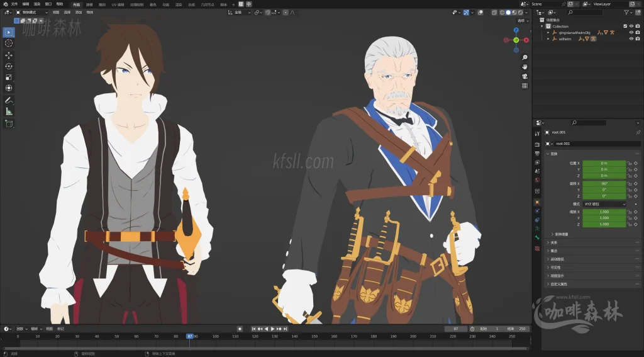Screen dimensions: 644x357
Task: Open the Object properties orange square tab
Action: [x=537, y=202]
